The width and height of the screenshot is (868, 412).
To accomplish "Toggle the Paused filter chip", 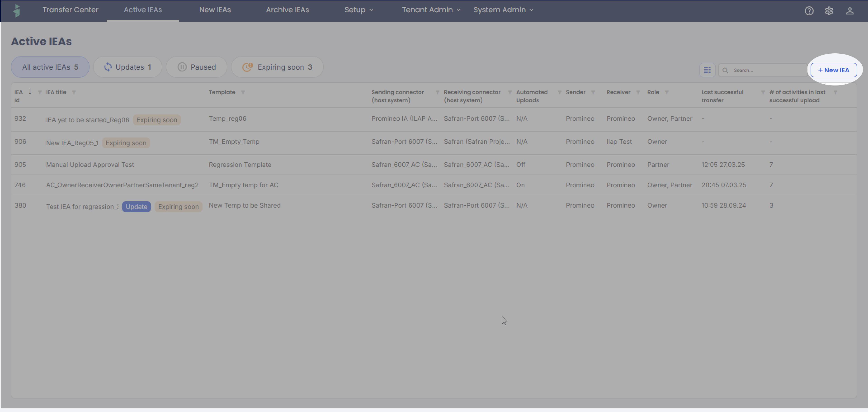I will pos(196,67).
